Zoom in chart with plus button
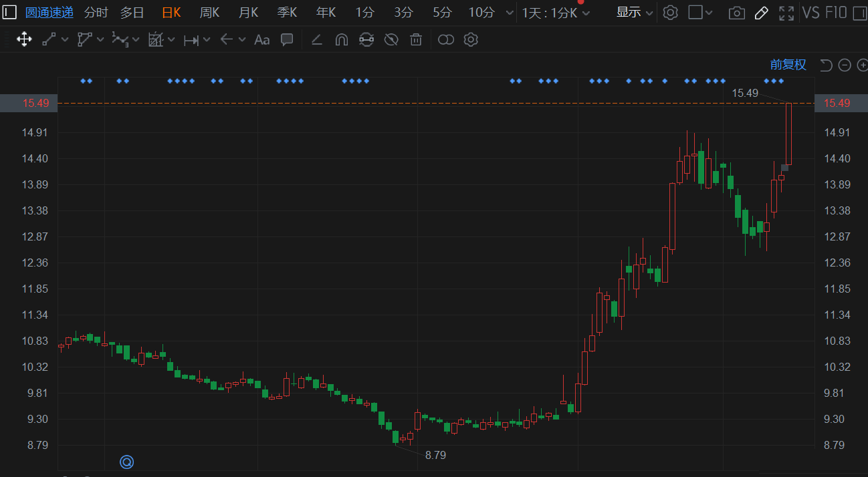Viewport: 868px width, 477px height. (x=861, y=65)
